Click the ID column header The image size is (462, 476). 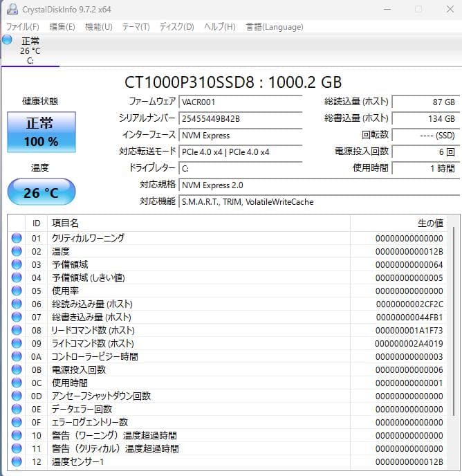pos(37,223)
